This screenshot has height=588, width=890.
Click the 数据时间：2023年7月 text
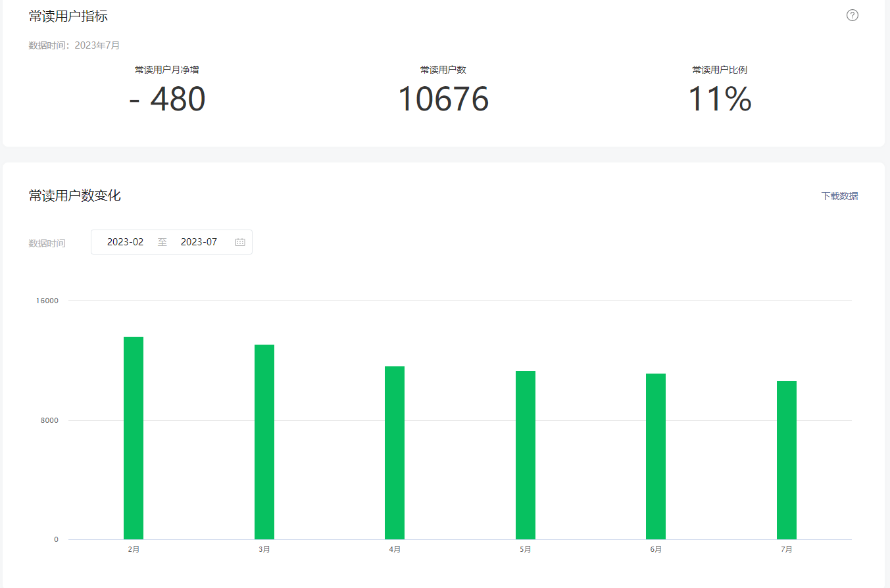click(74, 45)
